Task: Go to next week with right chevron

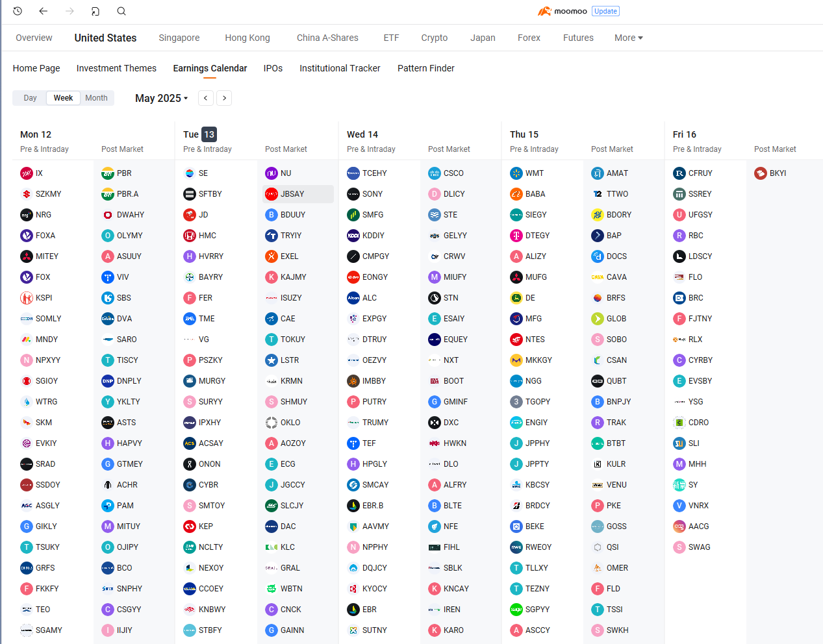Action: pyautogui.click(x=224, y=98)
